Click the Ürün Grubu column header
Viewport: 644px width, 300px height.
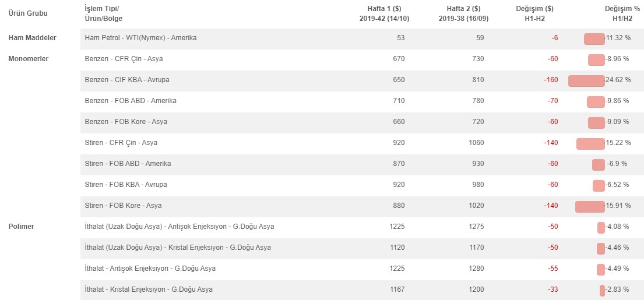[x=28, y=13]
